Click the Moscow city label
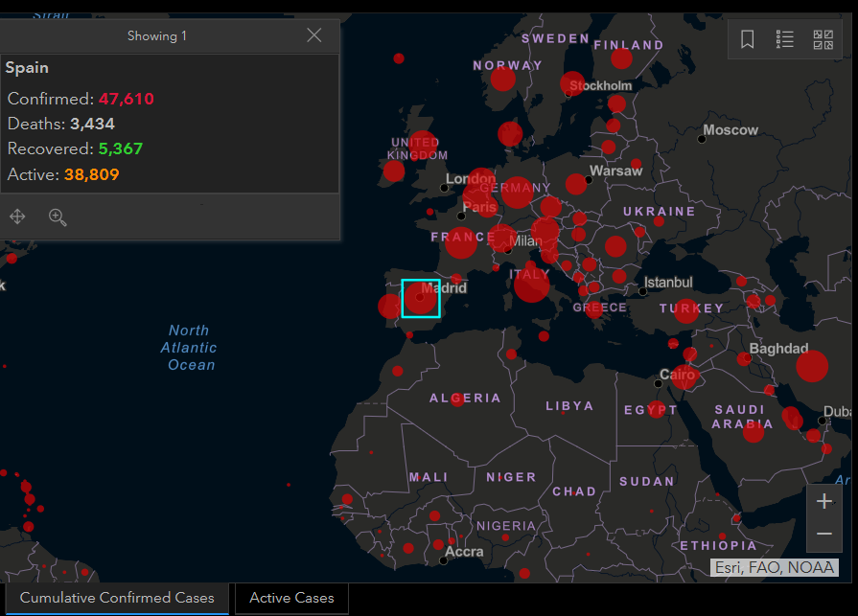Screen dimensions: 858x616 (x=730, y=130)
